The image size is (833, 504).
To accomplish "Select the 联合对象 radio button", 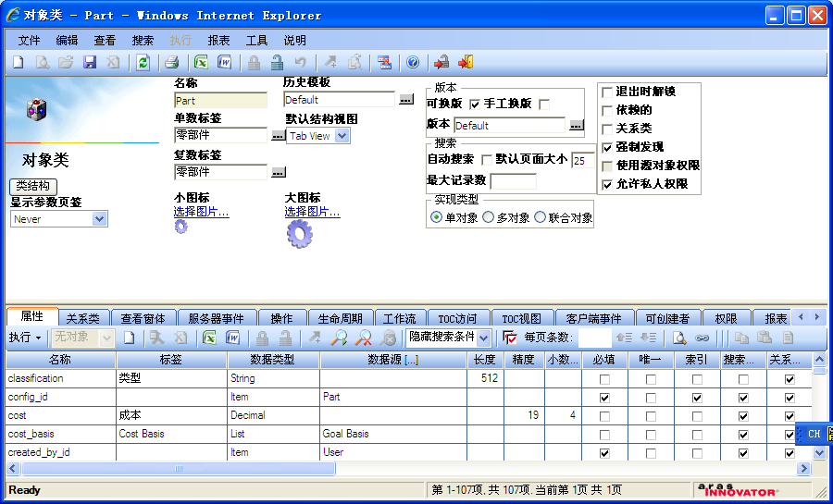I will pyautogui.click(x=540, y=217).
